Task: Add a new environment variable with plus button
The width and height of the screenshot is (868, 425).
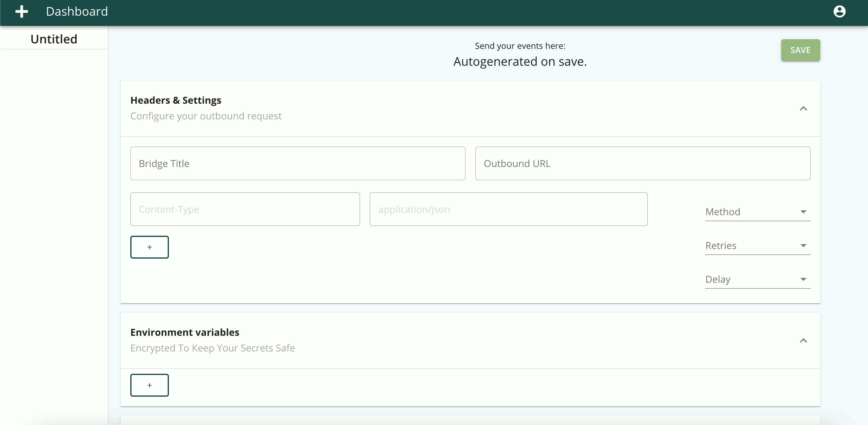Action: [x=149, y=385]
